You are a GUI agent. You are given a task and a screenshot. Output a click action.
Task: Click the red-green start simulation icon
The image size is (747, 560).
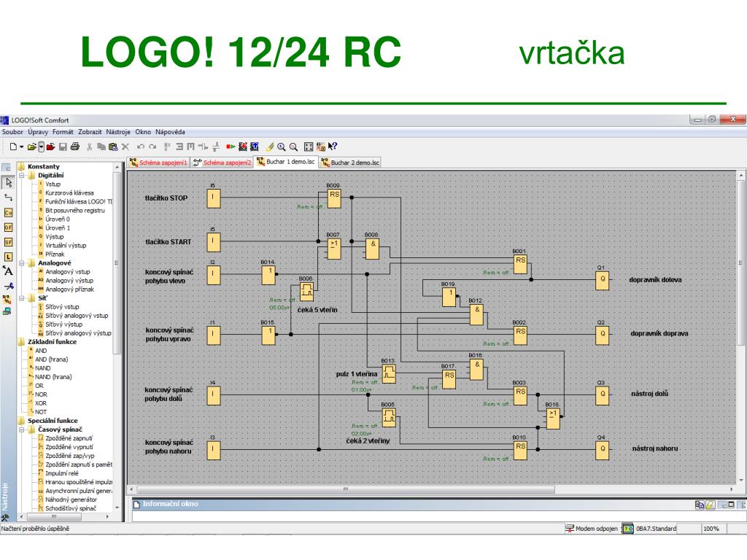(231, 147)
